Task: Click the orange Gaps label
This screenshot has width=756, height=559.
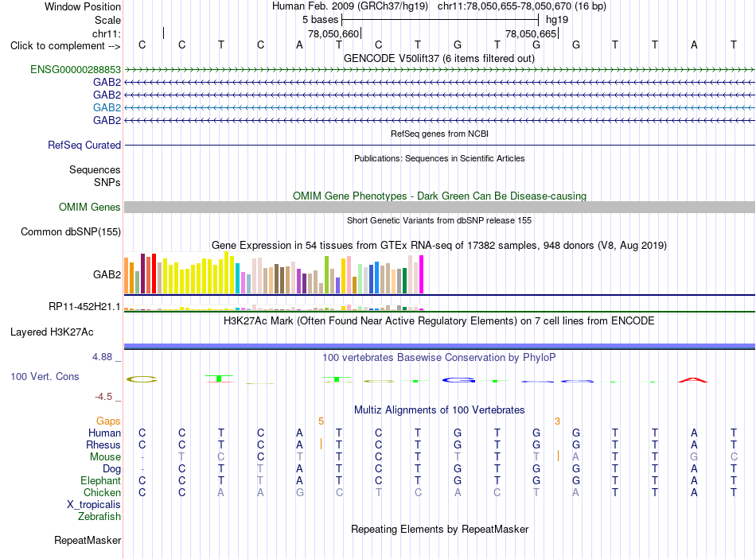Action: [108, 421]
